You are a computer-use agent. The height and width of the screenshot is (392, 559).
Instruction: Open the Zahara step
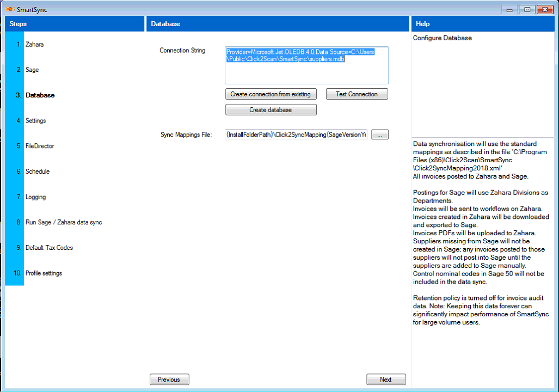(35, 45)
